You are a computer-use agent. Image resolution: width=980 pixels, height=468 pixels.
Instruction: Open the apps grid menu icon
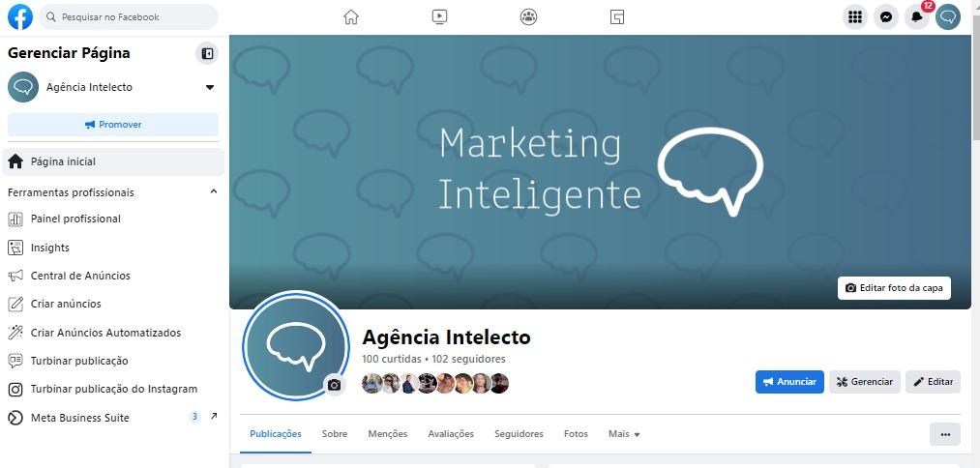point(854,16)
